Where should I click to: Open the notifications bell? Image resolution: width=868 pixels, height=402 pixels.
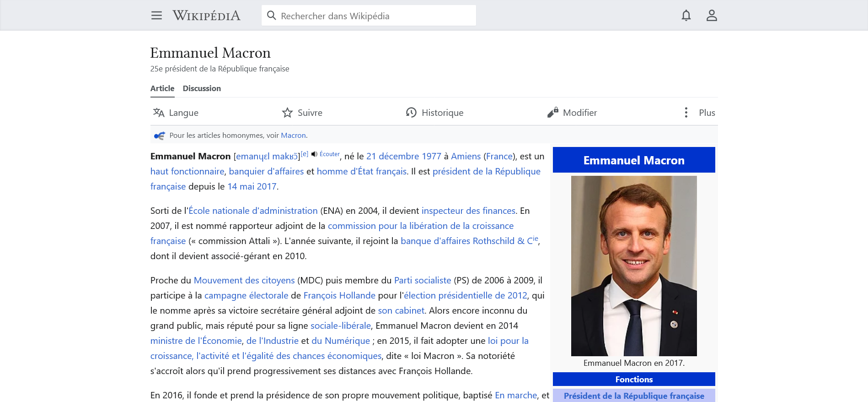click(x=686, y=16)
